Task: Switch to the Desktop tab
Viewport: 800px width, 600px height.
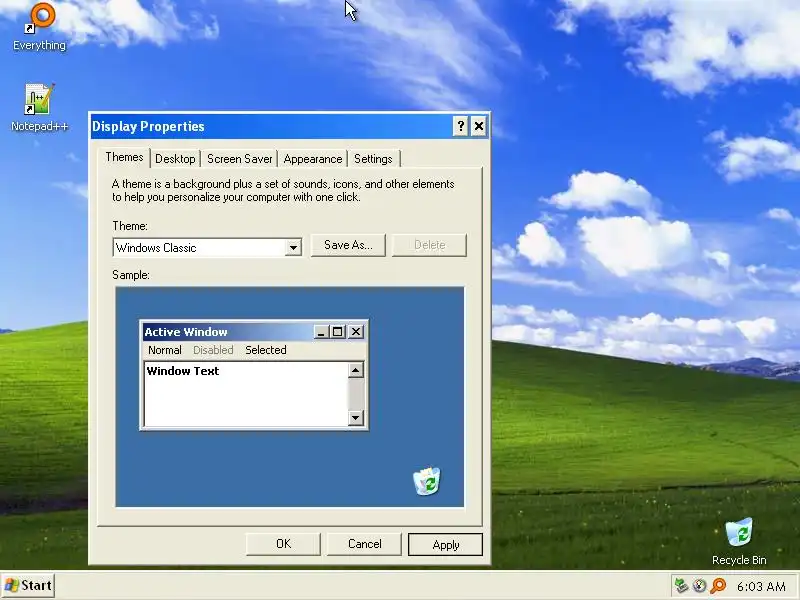Action: tap(175, 159)
